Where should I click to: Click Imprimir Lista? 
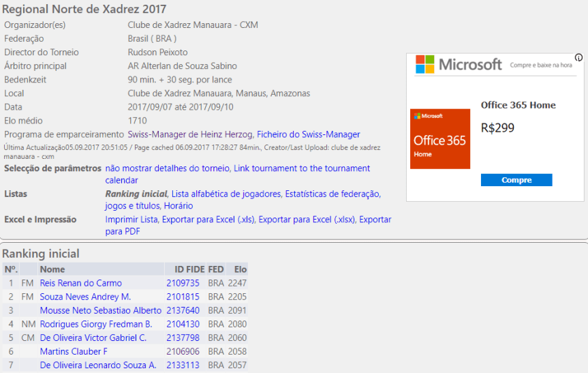tap(131, 220)
